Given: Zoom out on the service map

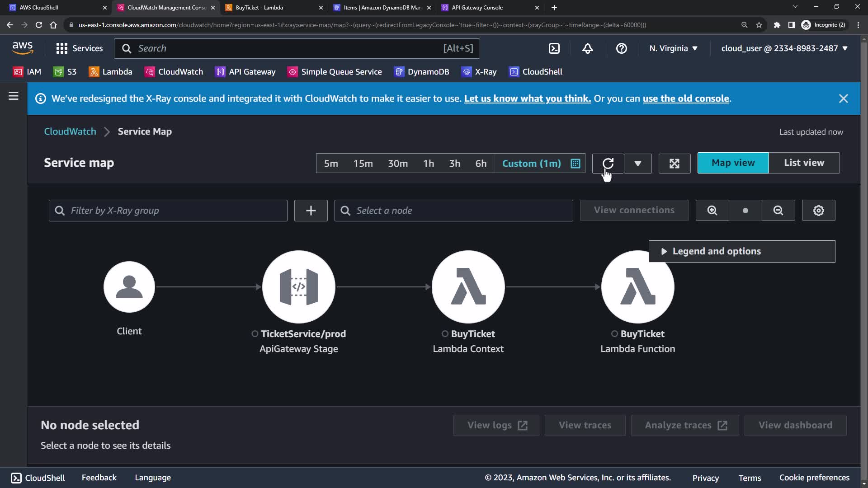Looking at the screenshot, I should (x=778, y=211).
